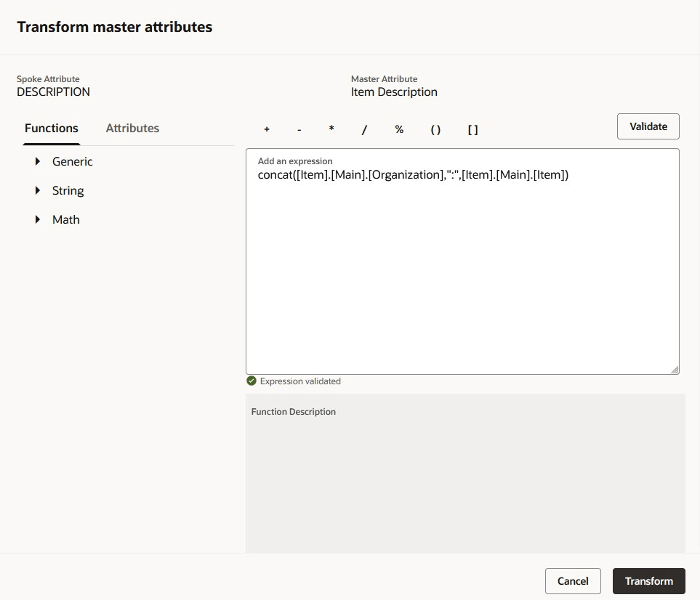
Task: Click the expression box resize handle
Action: [x=675, y=370]
